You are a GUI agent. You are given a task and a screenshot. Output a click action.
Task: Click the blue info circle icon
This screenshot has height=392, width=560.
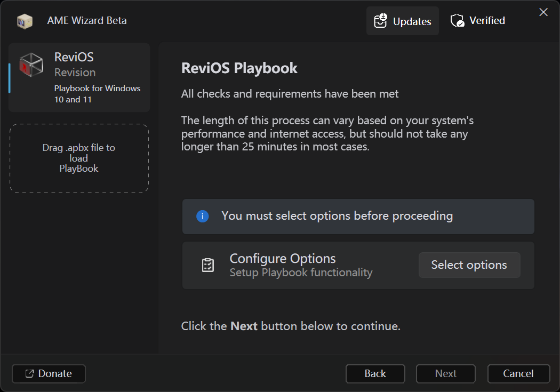[203, 216]
